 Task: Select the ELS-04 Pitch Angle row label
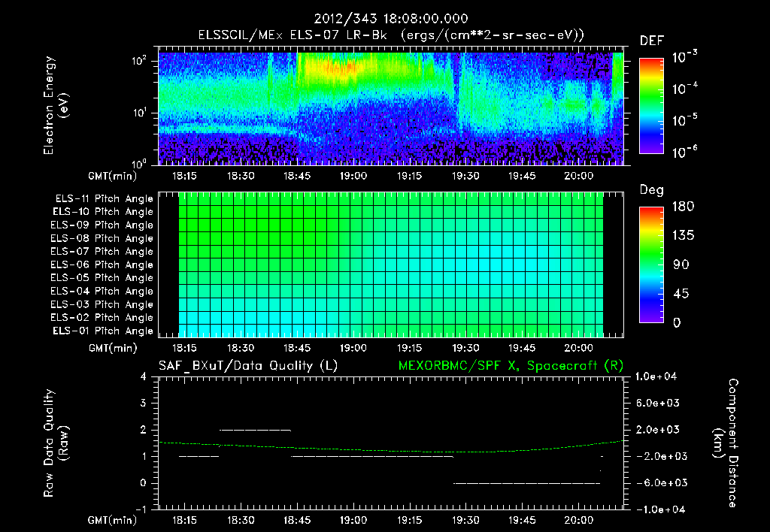102,291
